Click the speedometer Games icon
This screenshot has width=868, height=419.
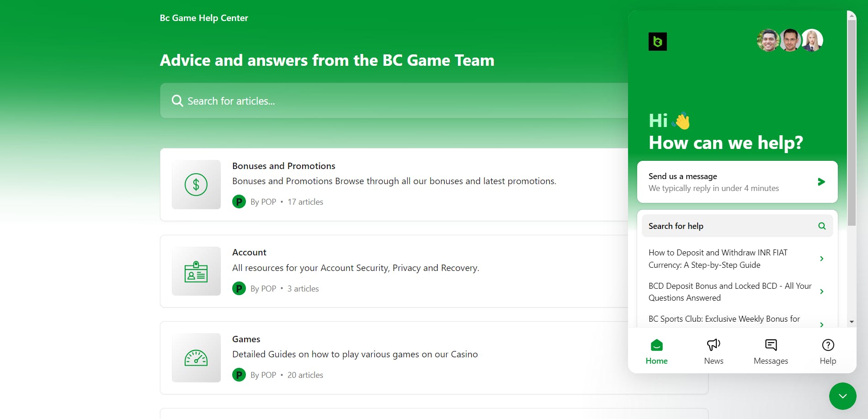click(196, 358)
